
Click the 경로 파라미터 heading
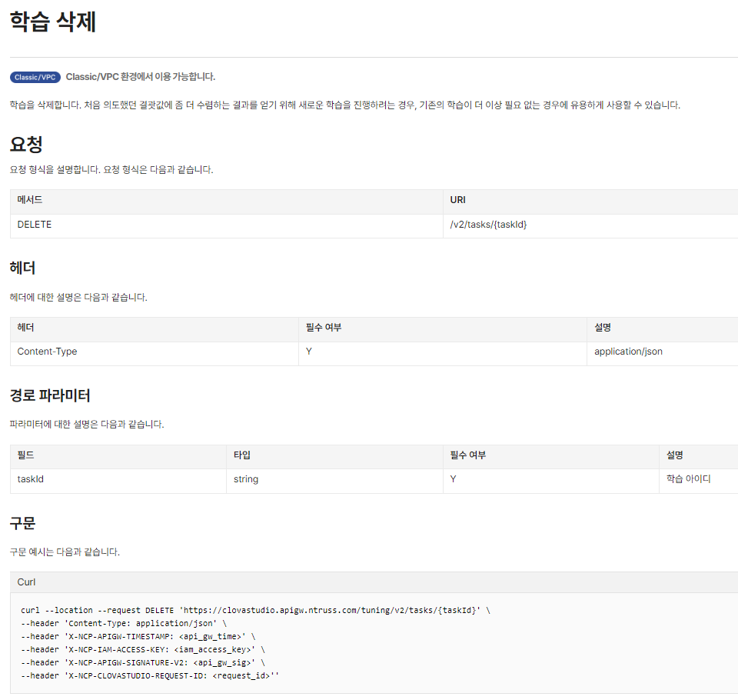coord(50,395)
